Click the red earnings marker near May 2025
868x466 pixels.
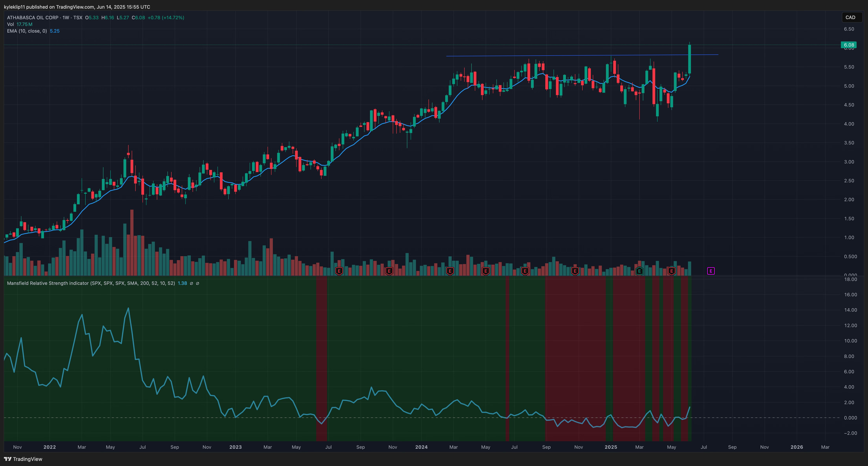[x=671, y=271]
